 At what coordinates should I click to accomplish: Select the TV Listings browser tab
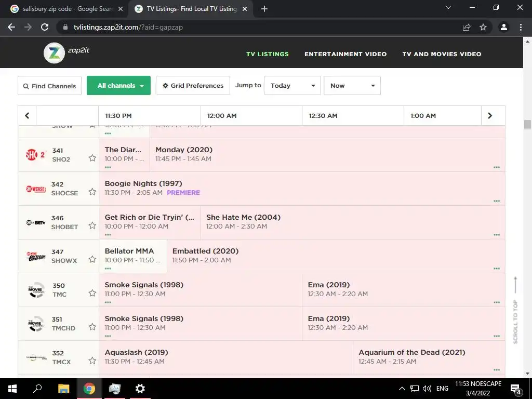click(x=190, y=9)
